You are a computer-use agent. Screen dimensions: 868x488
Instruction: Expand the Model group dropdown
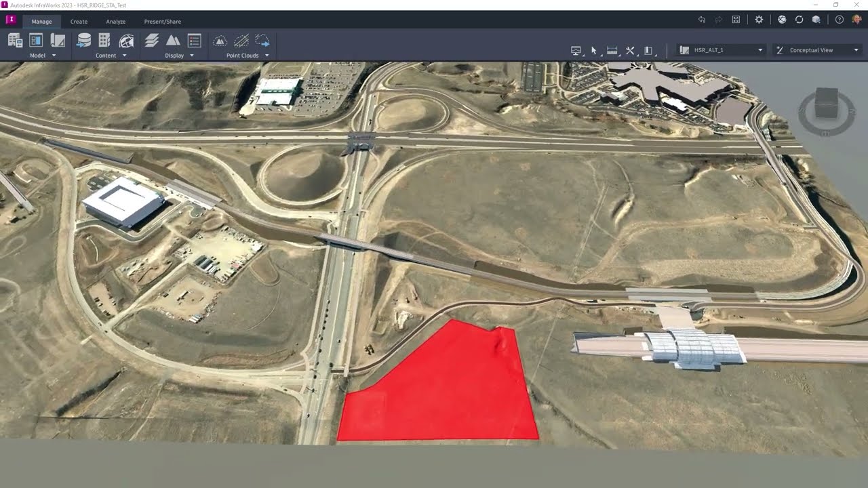54,56
